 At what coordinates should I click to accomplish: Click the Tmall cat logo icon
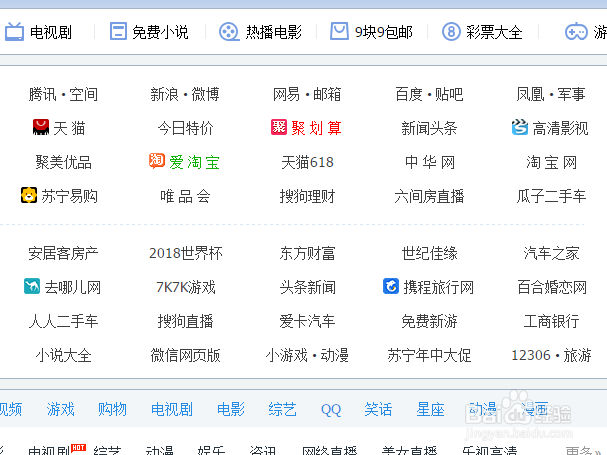click(x=41, y=127)
